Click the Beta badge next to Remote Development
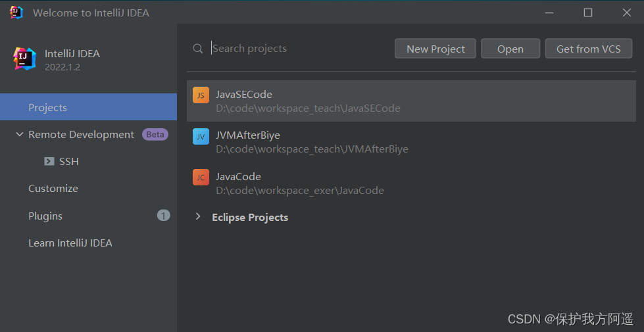Viewport: 644px width, 332px height. pos(155,135)
